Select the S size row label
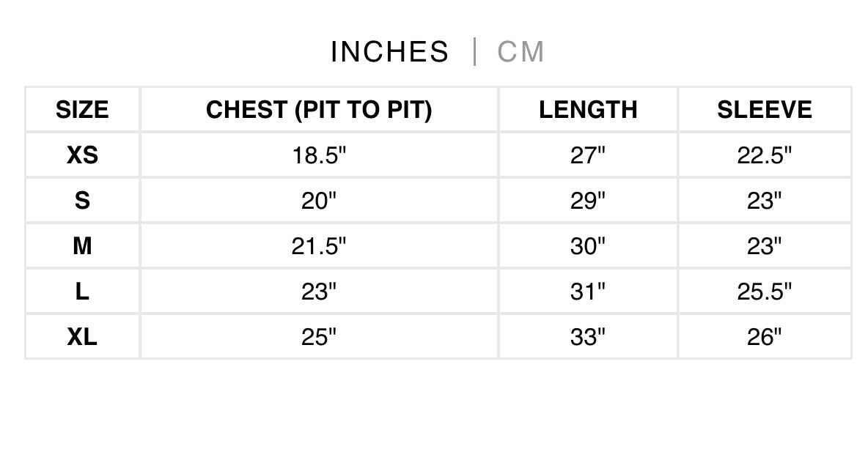Screen dimensions: 868x460 [82, 201]
